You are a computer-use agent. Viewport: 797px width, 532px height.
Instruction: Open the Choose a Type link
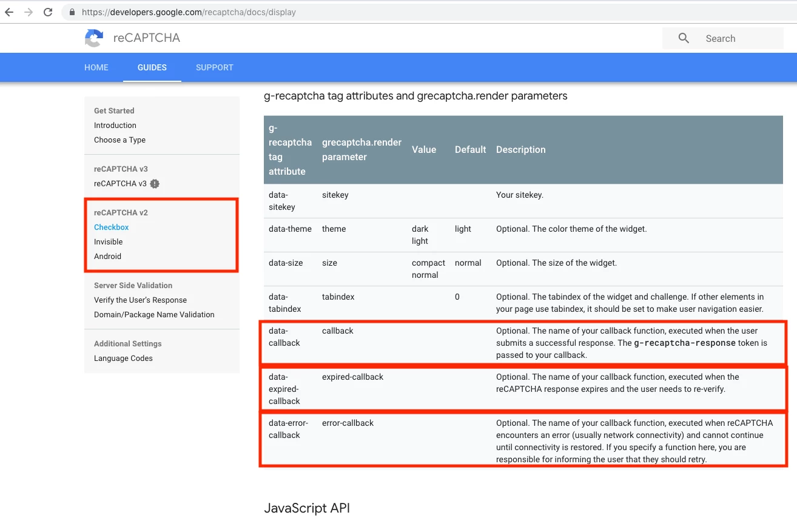[120, 140]
